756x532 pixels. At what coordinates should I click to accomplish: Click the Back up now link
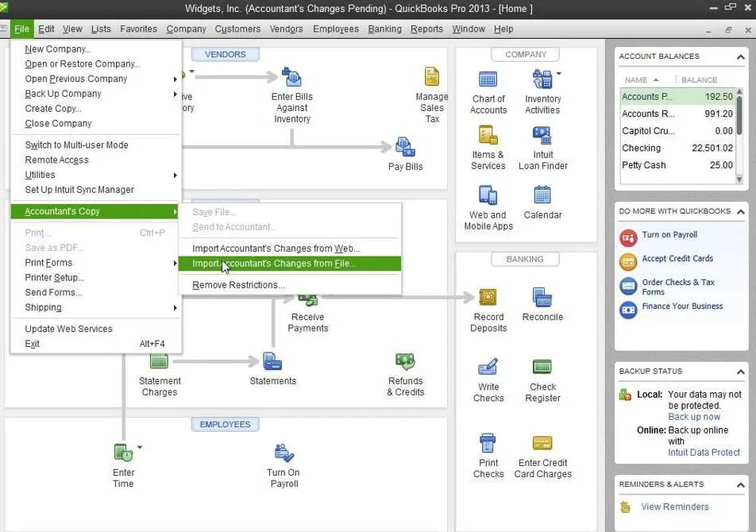pyautogui.click(x=694, y=417)
